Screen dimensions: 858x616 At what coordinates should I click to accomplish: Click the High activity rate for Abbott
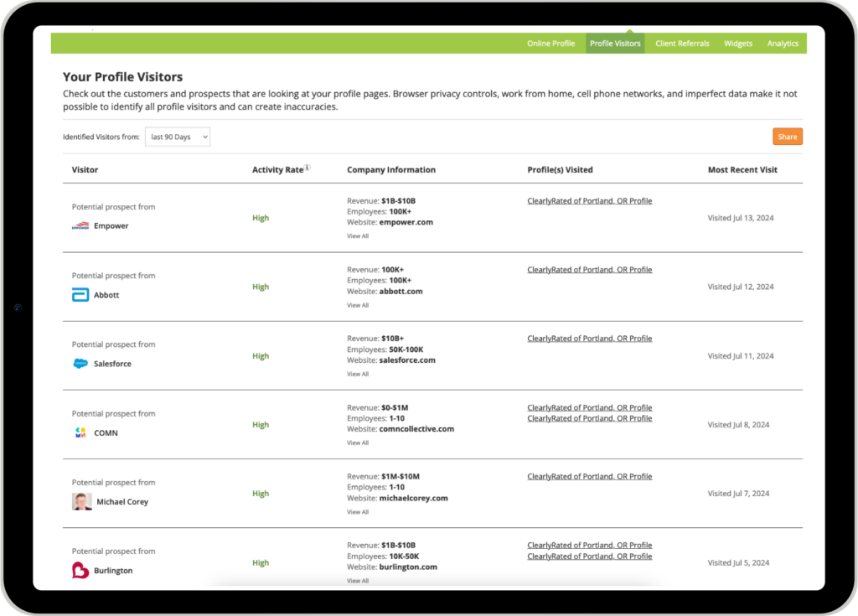pyautogui.click(x=261, y=287)
